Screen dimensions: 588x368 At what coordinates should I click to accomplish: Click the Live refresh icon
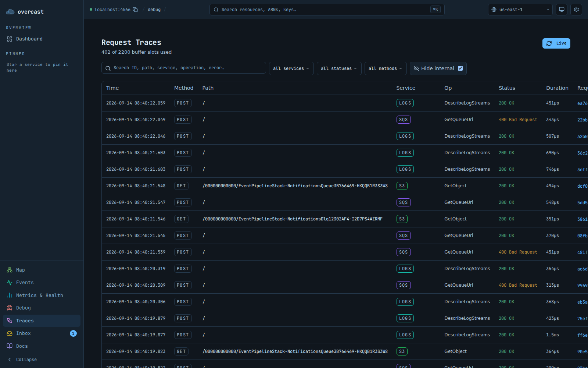(549, 43)
